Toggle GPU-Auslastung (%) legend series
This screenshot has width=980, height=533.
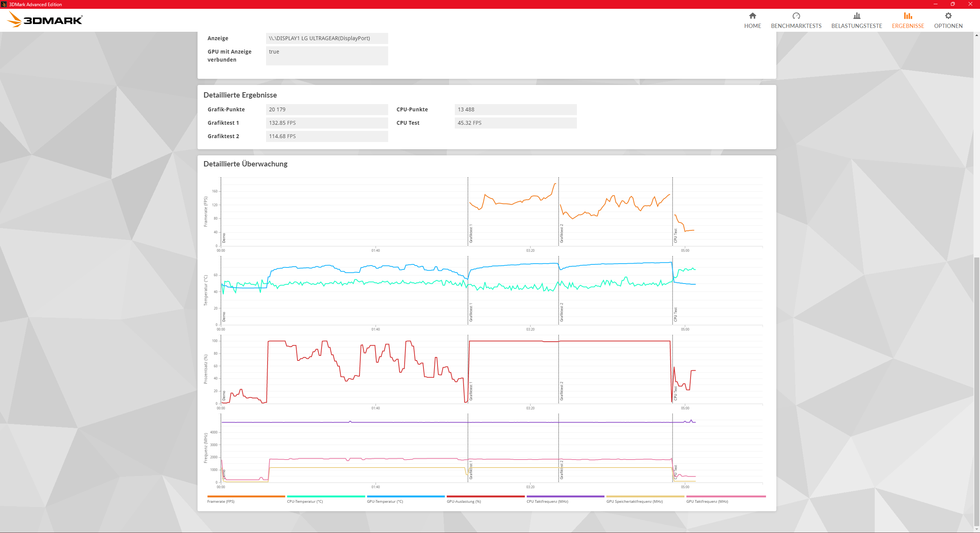464,501
